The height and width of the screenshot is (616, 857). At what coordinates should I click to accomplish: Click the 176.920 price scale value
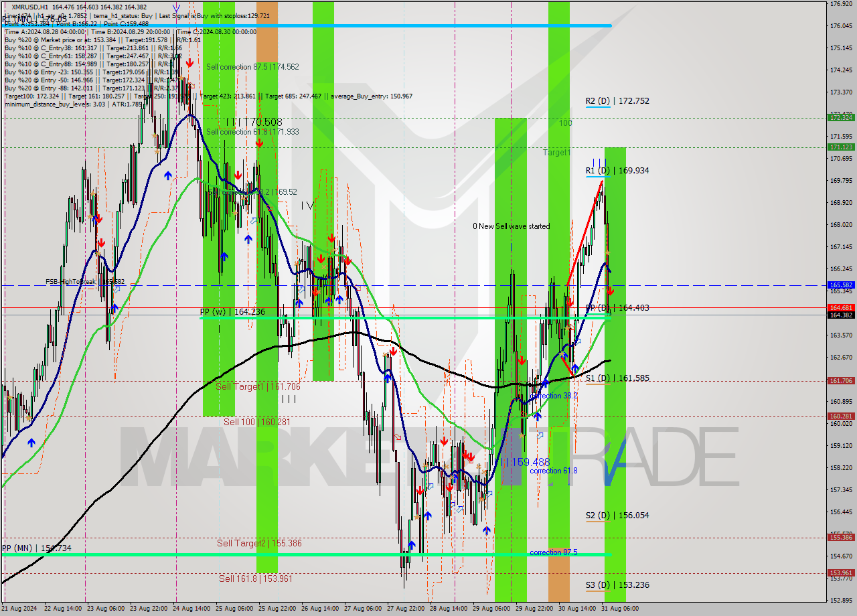pos(841,4)
